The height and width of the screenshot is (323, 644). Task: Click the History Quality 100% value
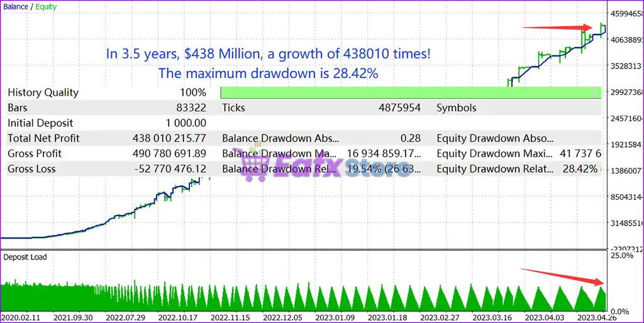[193, 93]
